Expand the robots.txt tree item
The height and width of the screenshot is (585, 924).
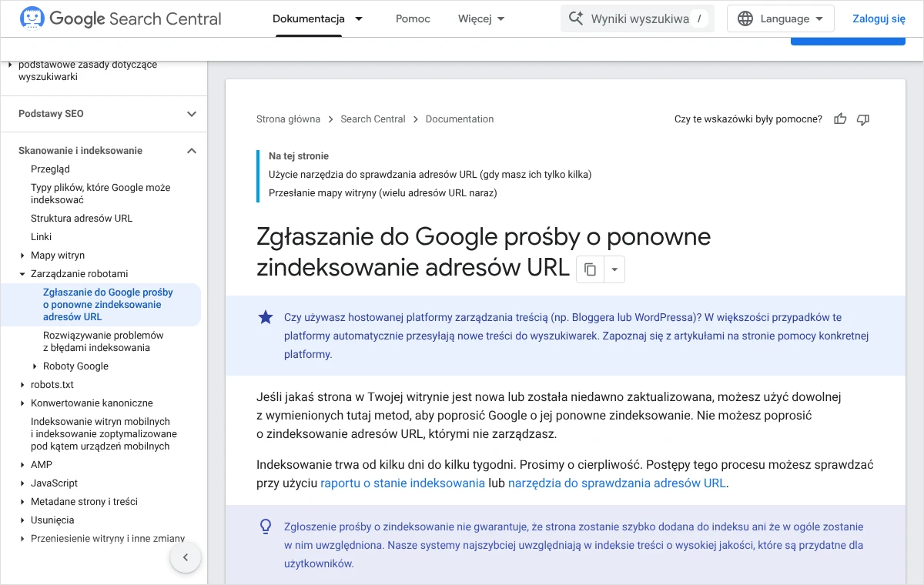22,385
